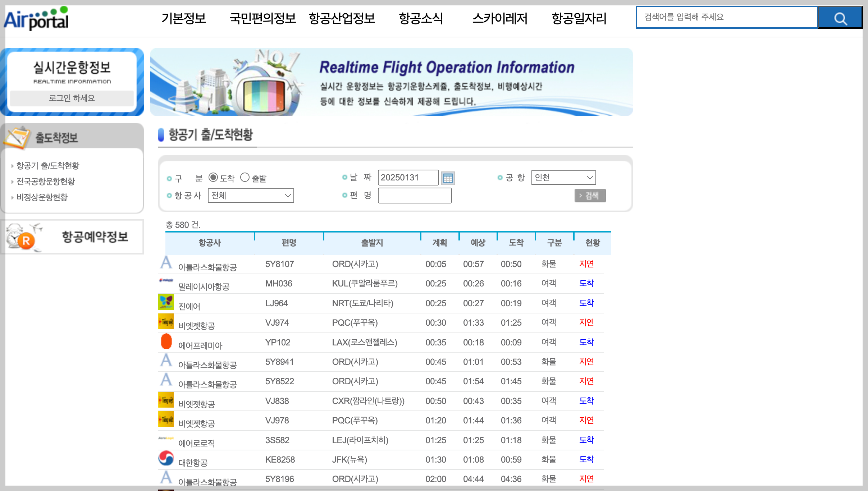Open the 스카이레저 menu
868x491 pixels.
click(x=500, y=18)
